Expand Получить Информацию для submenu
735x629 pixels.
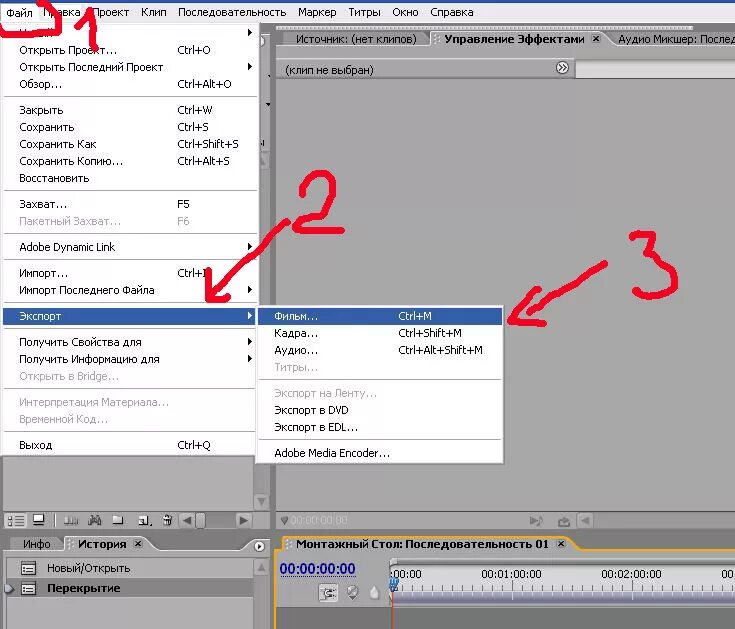coord(130,359)
